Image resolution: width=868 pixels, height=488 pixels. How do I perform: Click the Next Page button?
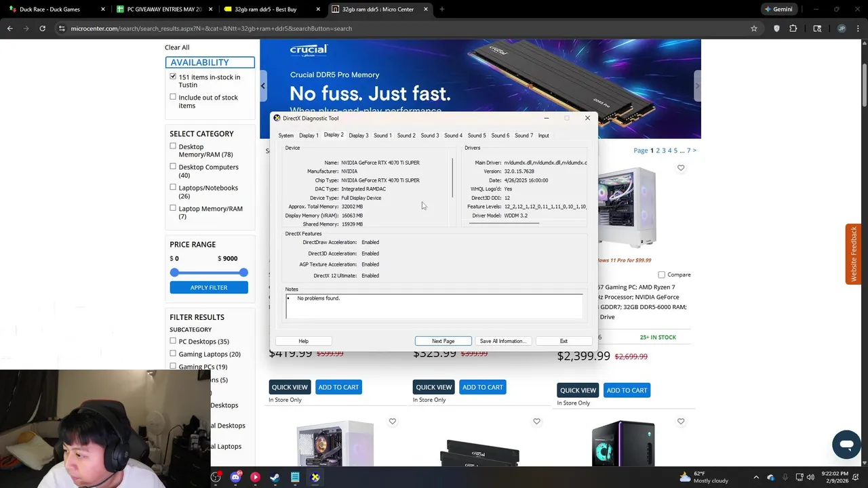tap(443, 341)
